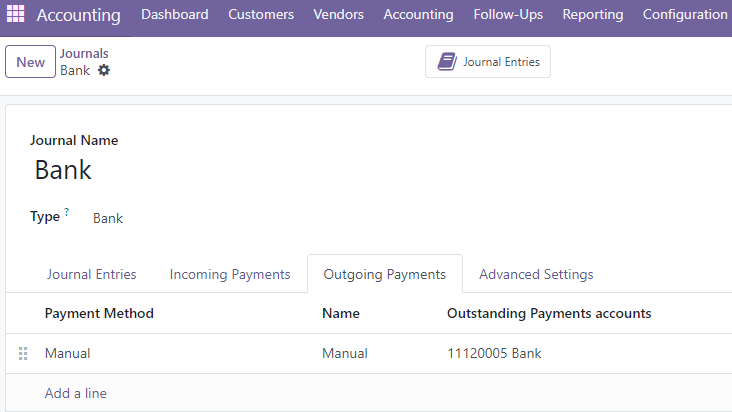Click the New button
This screenshot has height=412, width=732.
tap(30, 62)
